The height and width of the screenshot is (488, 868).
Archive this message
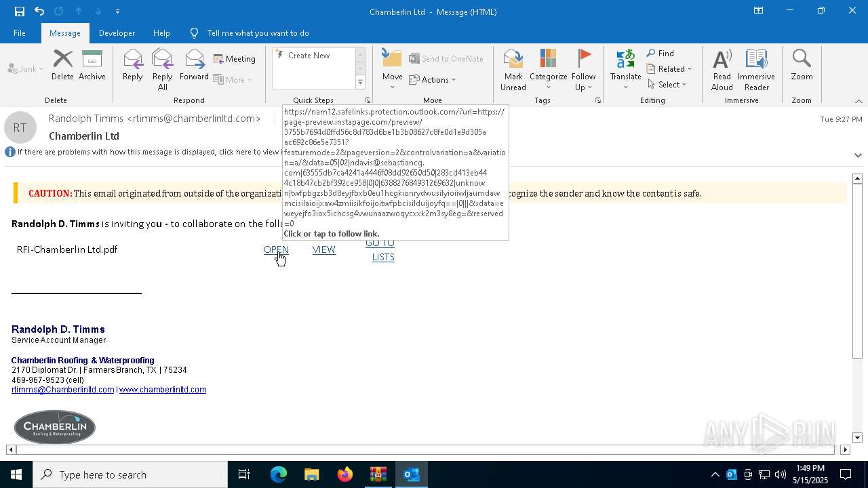(x=92, y=65)
